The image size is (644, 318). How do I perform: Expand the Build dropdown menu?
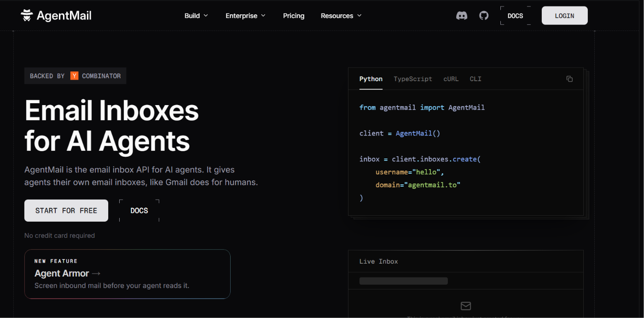196,16
